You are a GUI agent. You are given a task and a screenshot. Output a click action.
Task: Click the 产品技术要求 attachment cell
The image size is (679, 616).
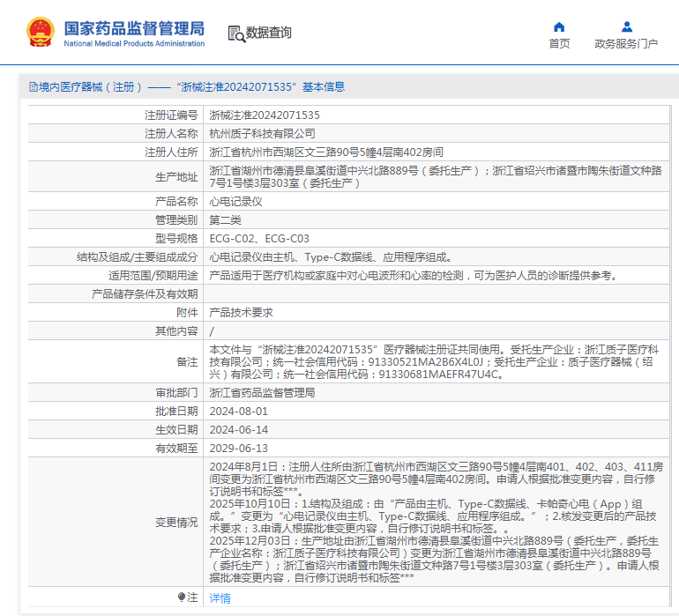[x=241, y=312]
